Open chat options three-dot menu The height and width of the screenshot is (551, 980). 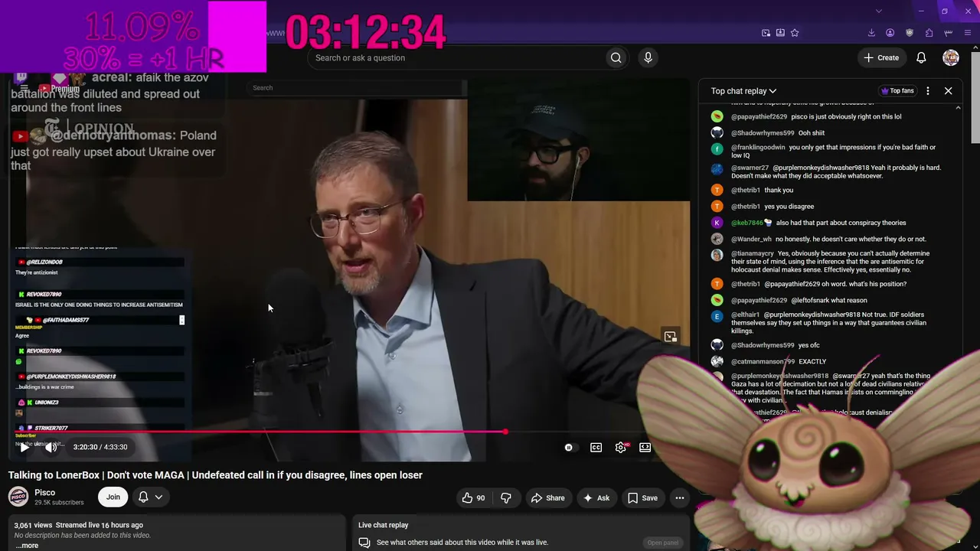tap(928, 91)
